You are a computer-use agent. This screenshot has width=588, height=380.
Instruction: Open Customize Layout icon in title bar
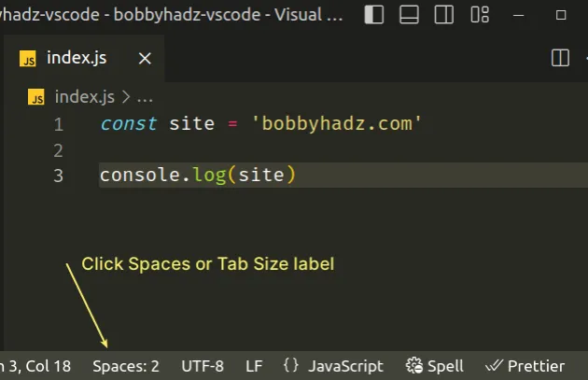point(480,15)
